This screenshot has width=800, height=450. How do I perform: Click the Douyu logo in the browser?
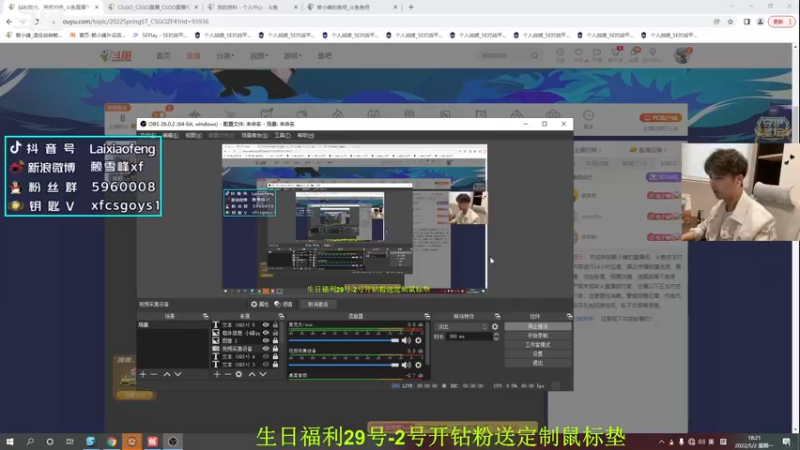pos(116,56)
